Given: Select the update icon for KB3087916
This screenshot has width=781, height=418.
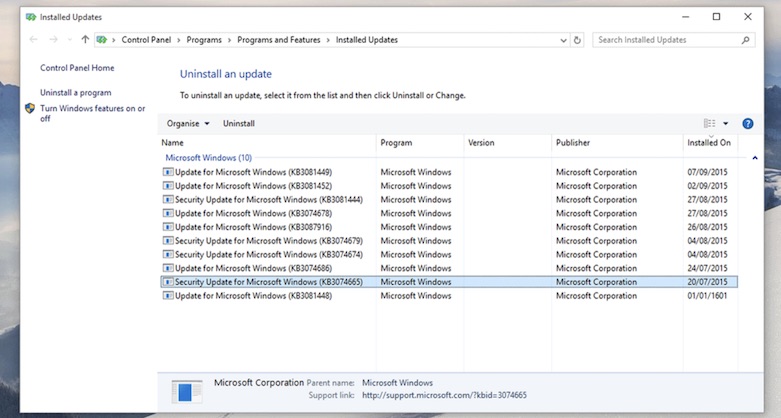Looking at the screenshot, I should tap(168, 227).
